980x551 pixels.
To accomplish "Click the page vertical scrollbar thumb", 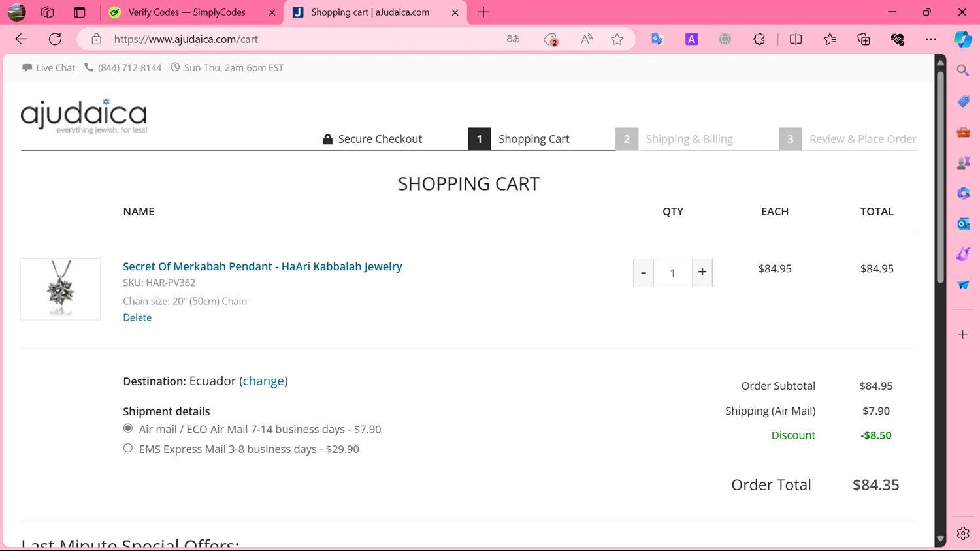I will point(940,176).
